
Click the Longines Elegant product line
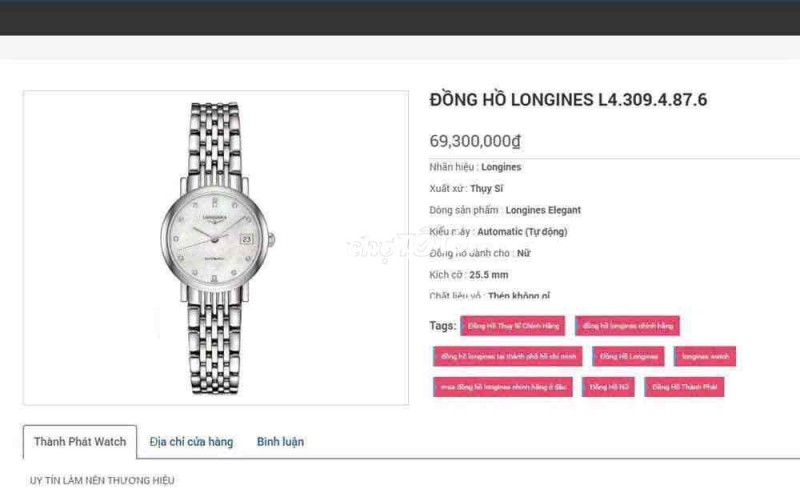543,210
